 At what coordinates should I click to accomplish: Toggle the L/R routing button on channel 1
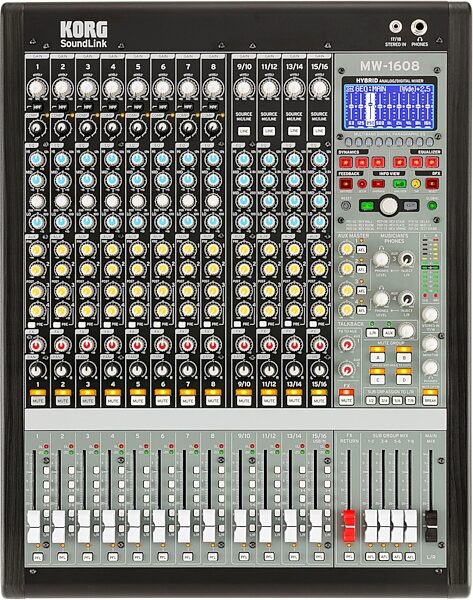point(46,528)
